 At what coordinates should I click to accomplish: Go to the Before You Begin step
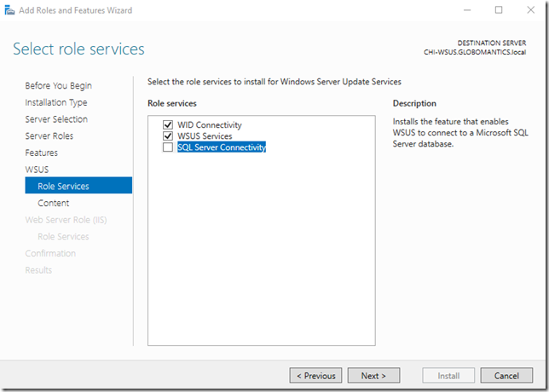pos(59,86)
